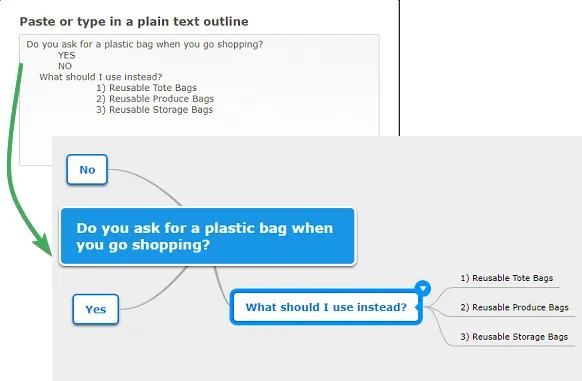The image size is (582, 381).
Task: Place cursor on the "NO" outline line
Action: [x=65, y=66]
